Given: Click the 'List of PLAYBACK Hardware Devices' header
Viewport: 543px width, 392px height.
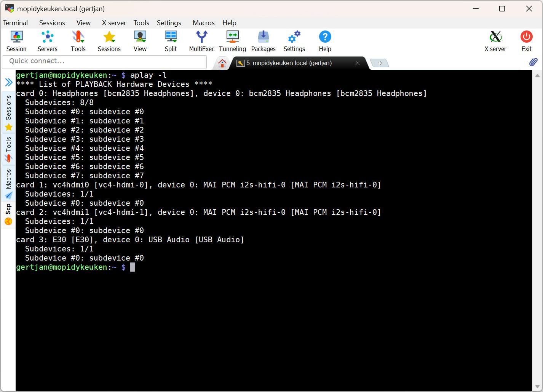Looking at the screenshot, I should 114,84.
